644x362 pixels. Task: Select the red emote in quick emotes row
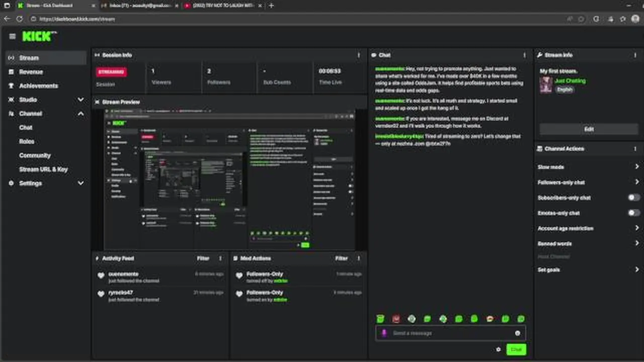click(396, 319)
